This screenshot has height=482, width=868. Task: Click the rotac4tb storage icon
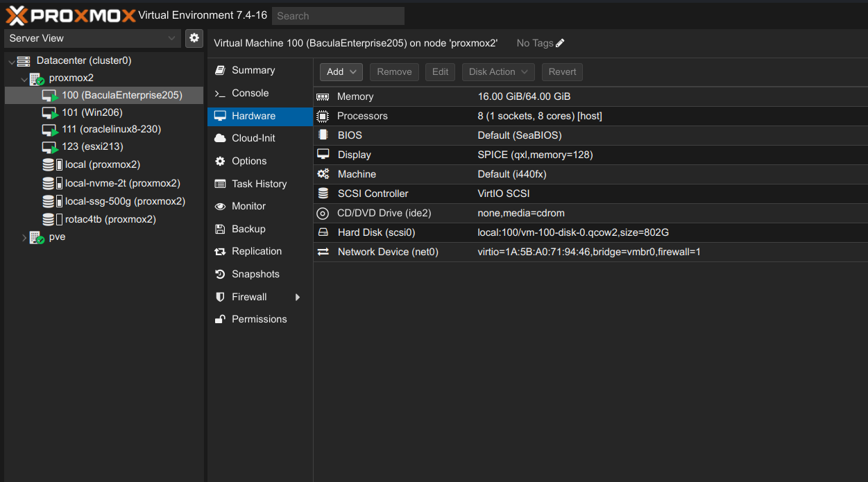(x=49, y=220)
